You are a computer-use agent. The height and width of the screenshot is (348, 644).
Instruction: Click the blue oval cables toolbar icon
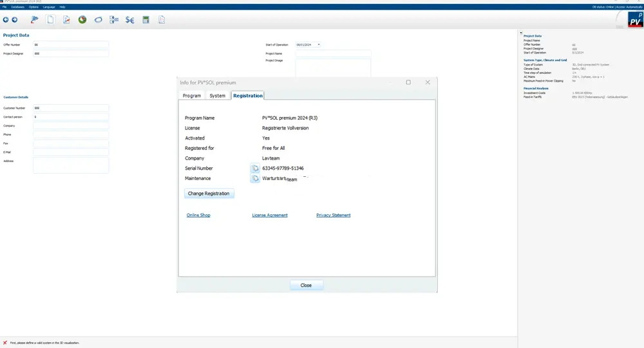click(x=98, y=20)
